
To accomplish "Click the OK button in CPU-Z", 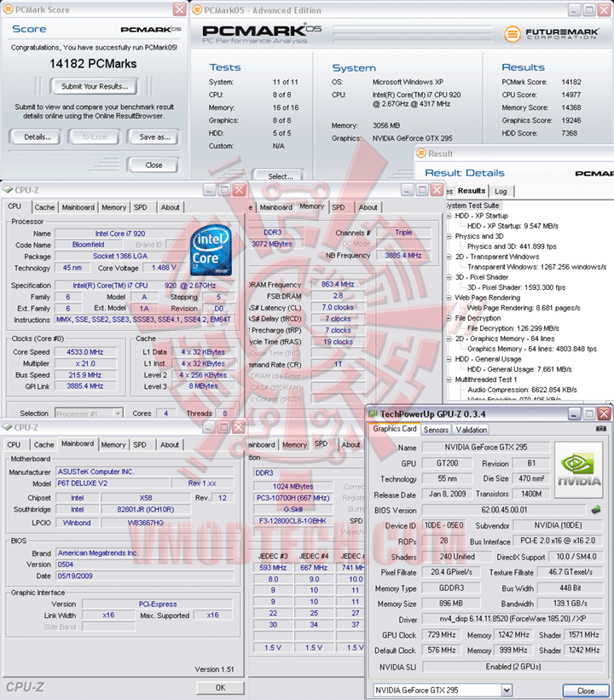I will [x=221, y=687].
